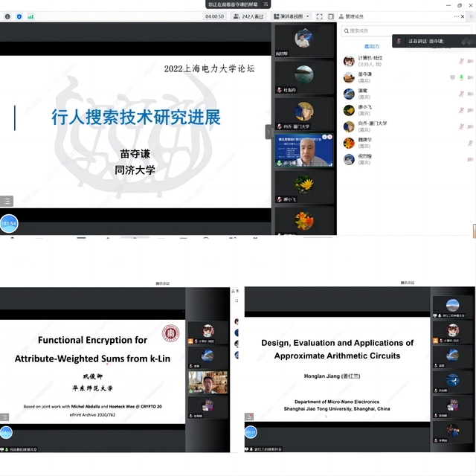Click the green network signal icon
The width and height of the screenshot is (476, 476).
click(x=29, y=16)
